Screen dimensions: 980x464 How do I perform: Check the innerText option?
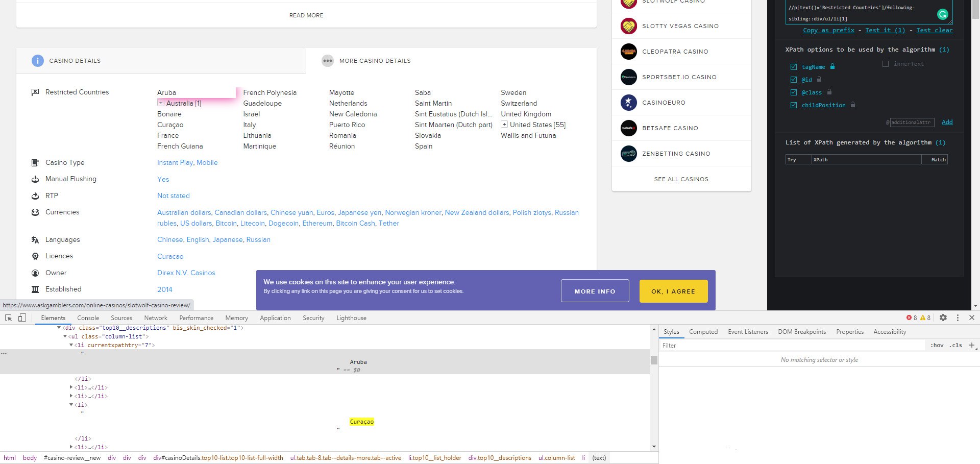(x=886, y=64)
